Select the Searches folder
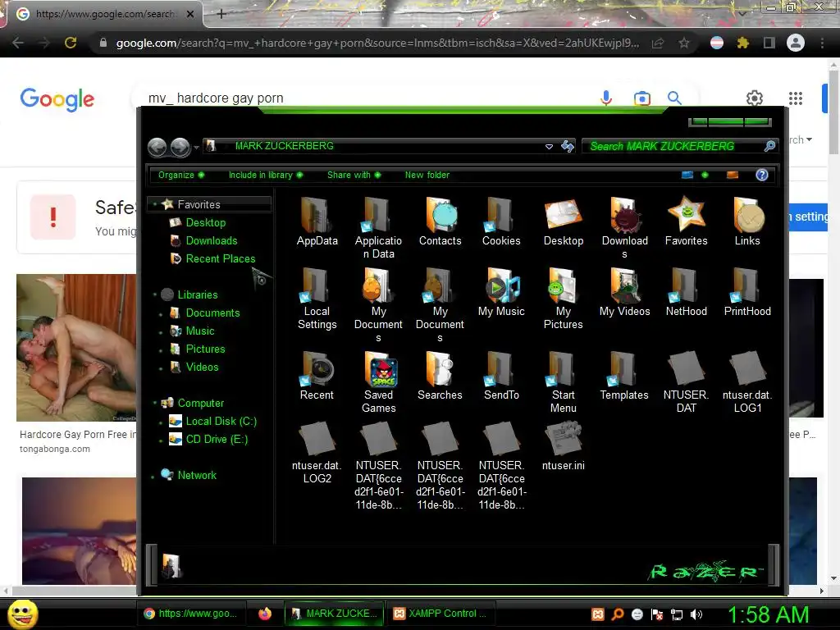The image size is (840, 630). (x=440, y=376)
